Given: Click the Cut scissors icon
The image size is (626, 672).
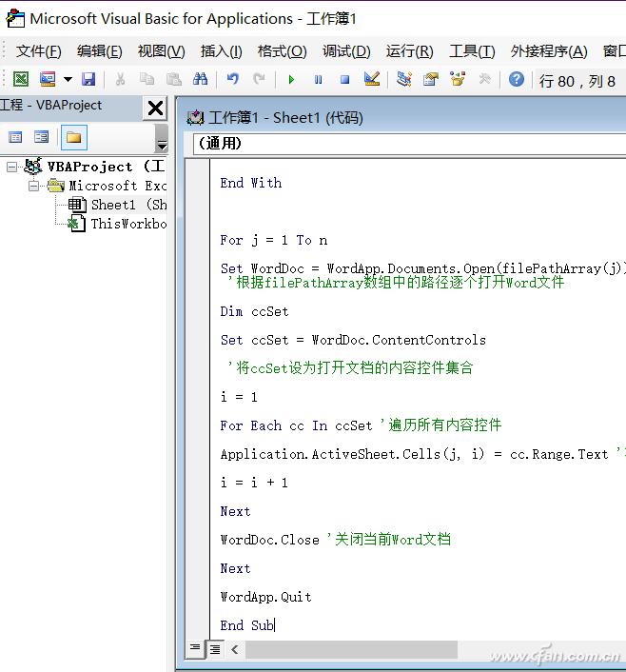Looking at the screenshot, I should (x=121, y=79).
